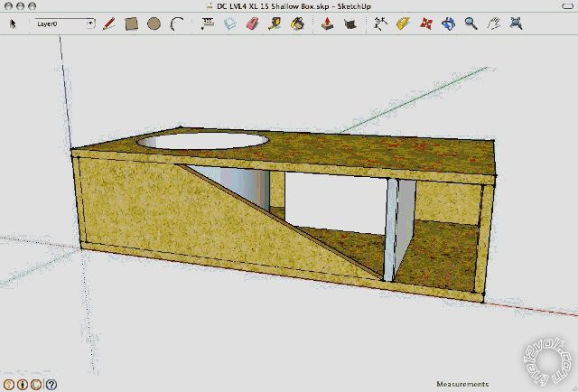Open the Layer0 layer dropdown
578x392 pixels.
64,23
